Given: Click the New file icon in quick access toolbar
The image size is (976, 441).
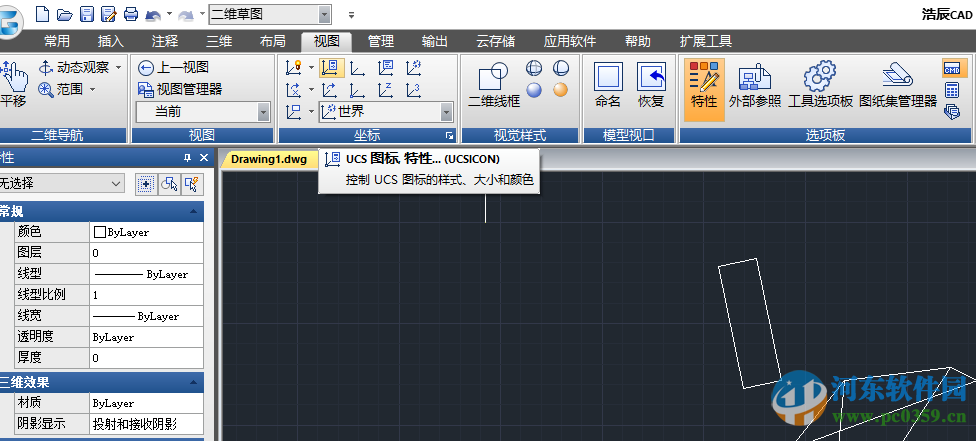Looking at the screenshot, I should 42,13.
